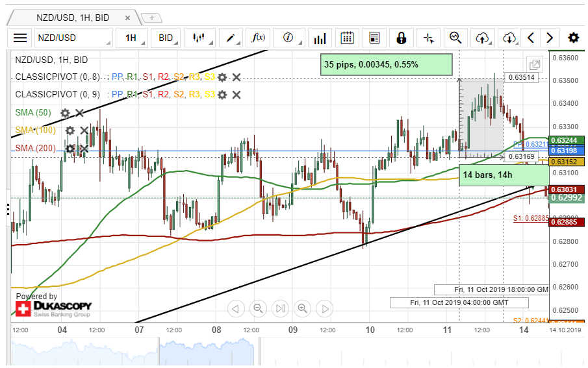Remove the SMA (100) indicator
This screenshot has width=588, height=368.
pos(84,131)
